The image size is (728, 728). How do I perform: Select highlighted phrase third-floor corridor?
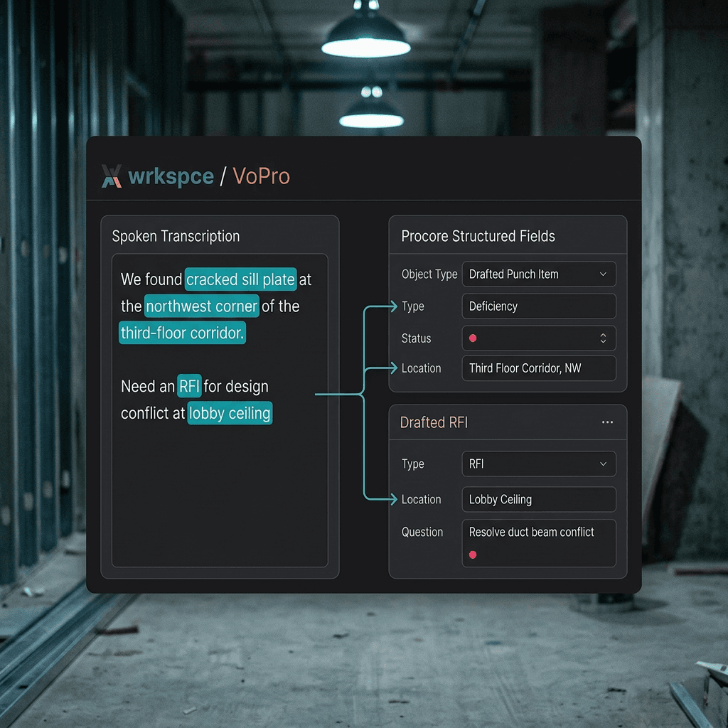click(x=182, y=333)
